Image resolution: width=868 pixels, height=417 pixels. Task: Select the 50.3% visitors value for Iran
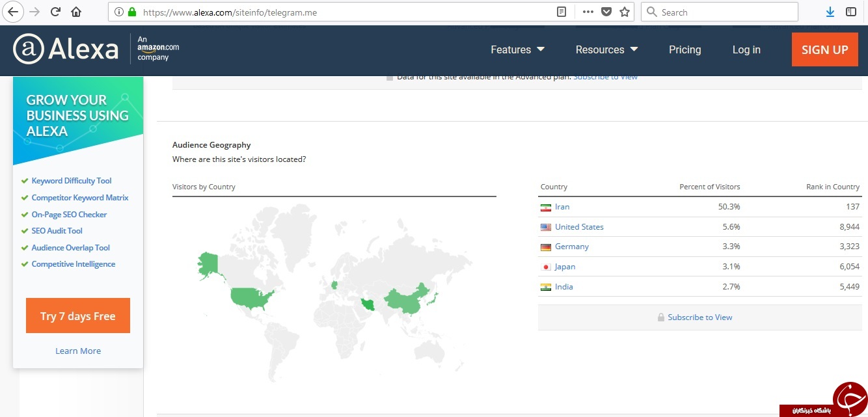tap(729, 207)
